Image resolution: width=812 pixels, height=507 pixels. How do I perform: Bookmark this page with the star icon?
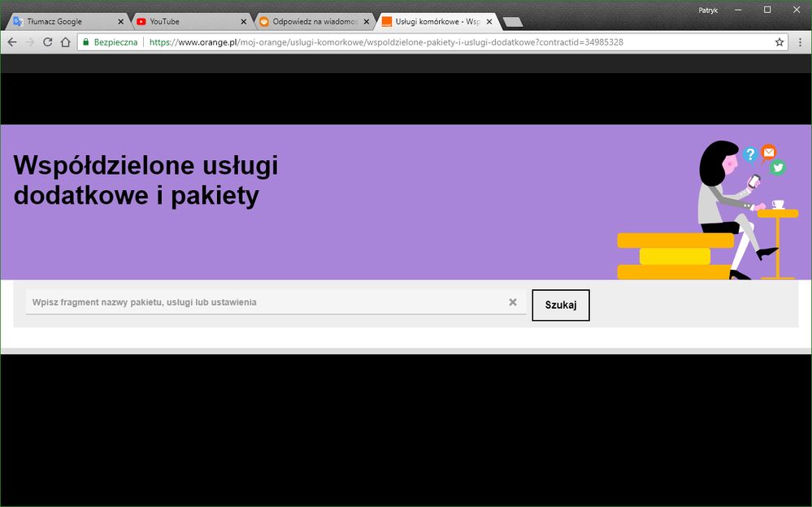779,42
